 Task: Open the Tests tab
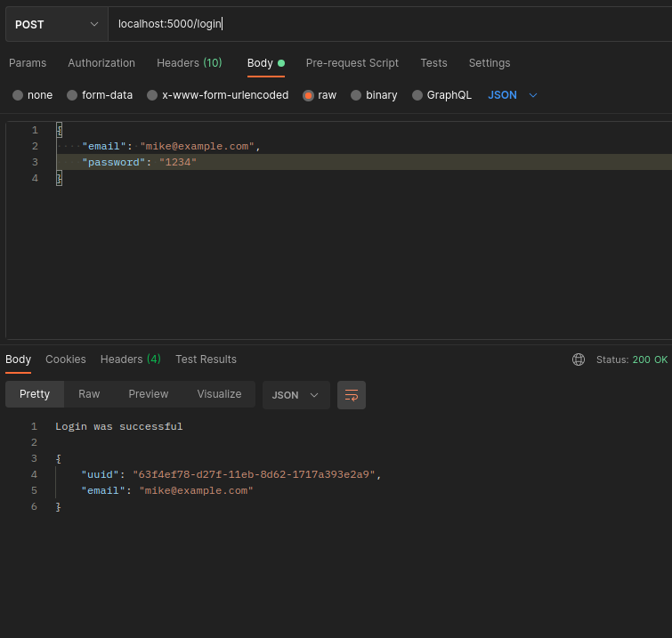tap(433, 63)
